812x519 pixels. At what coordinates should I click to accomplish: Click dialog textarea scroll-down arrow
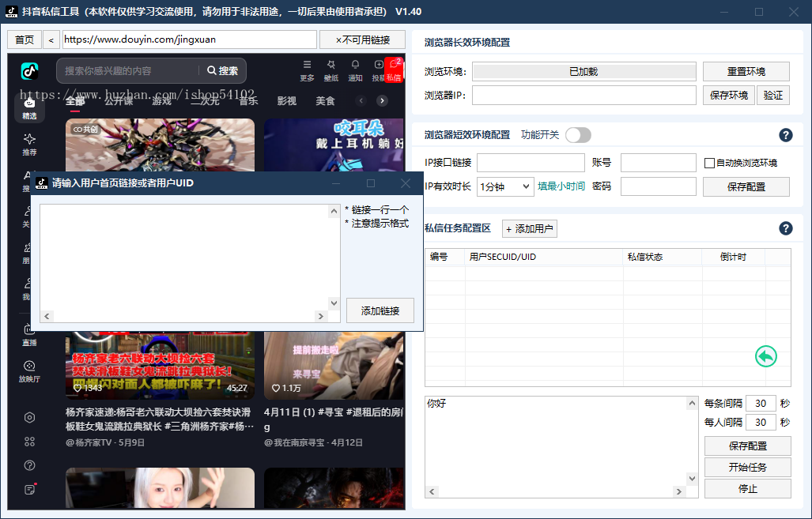pyautogui.click(x=334, y=303)
